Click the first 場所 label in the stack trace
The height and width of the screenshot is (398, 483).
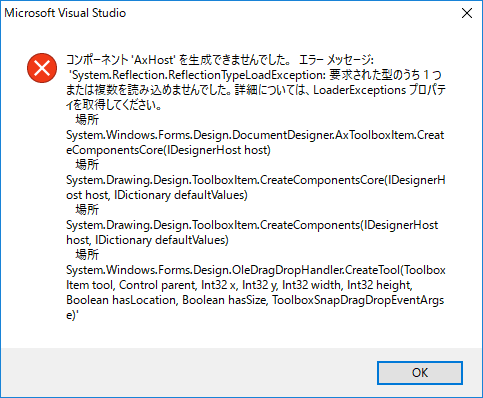(x=87, y=120)
